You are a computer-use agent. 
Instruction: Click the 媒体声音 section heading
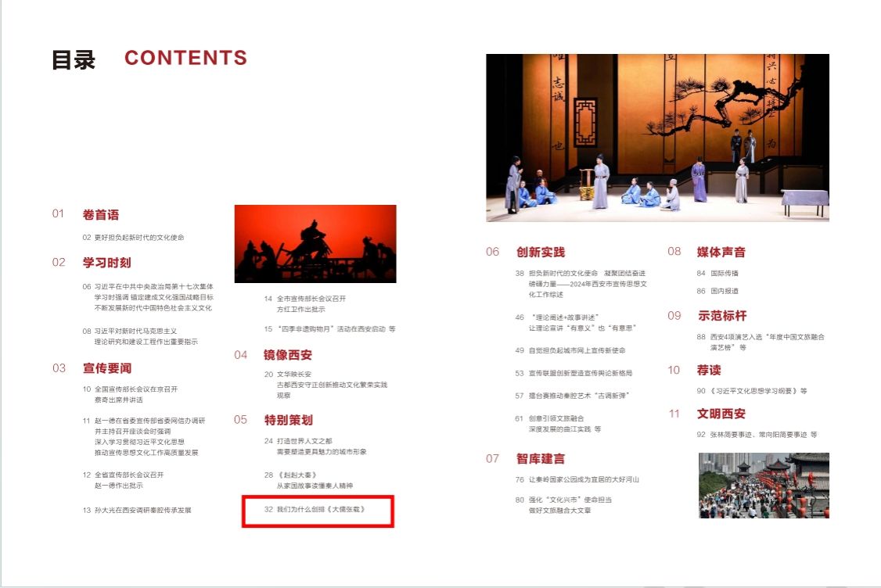tap(721, 253)
